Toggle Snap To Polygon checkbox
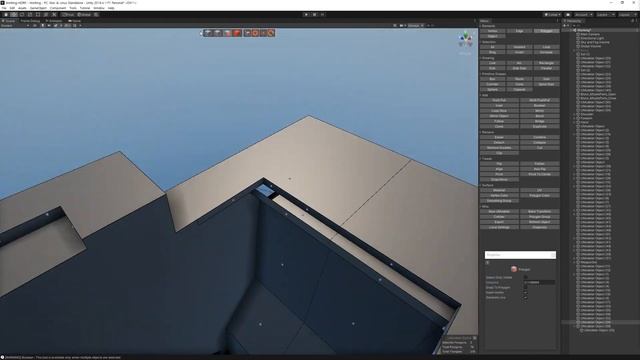Viewport: 640px width, 360px height. pyautogui.click(x=525, y=287)
